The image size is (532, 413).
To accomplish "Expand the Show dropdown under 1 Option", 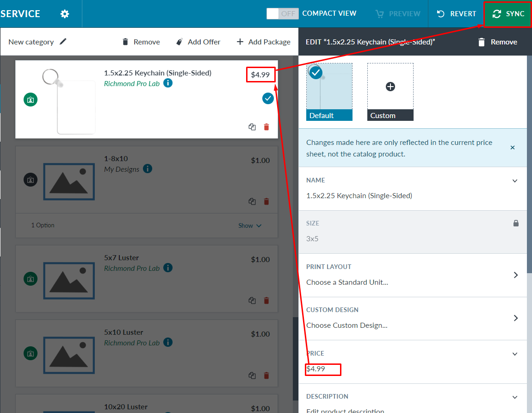I will [x=249, y=225].
